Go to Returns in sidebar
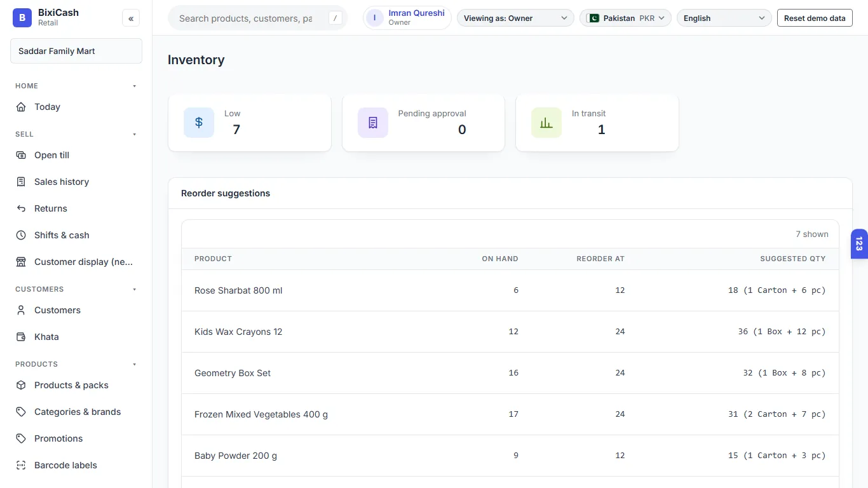 [x=76, y=208]
